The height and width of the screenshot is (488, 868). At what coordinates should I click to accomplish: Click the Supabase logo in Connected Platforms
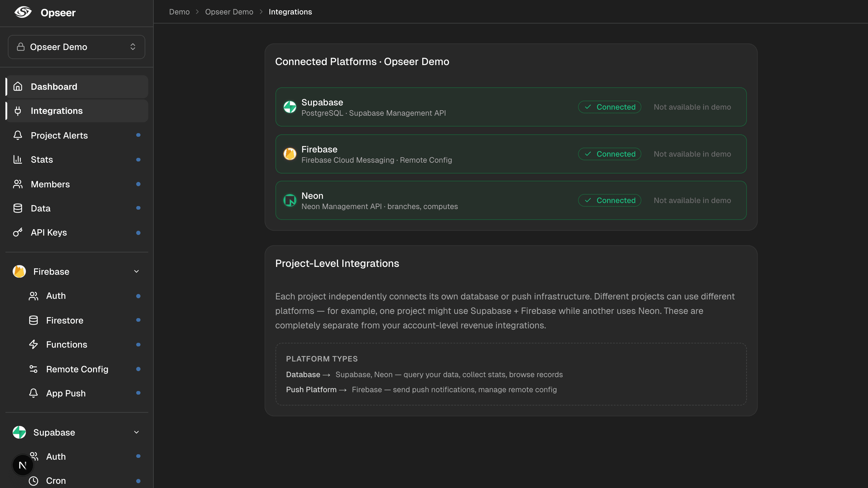[x=290, y=107]
